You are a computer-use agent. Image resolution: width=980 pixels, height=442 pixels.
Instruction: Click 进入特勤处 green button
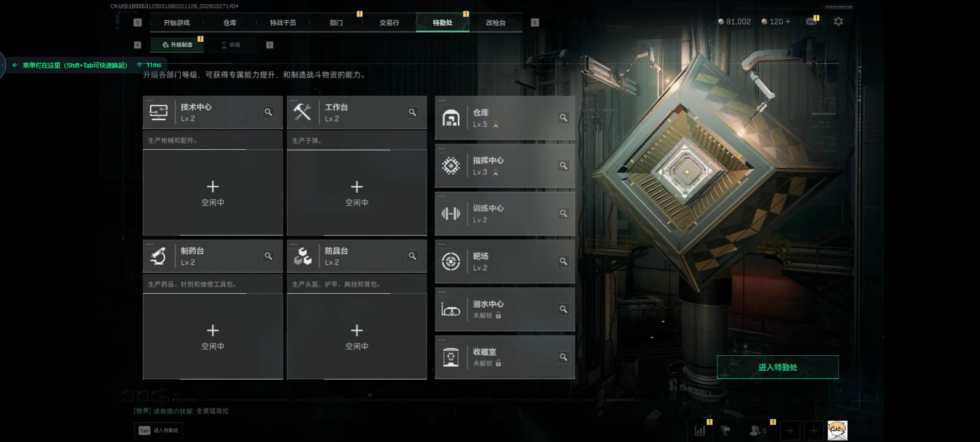tap(777, 367)
